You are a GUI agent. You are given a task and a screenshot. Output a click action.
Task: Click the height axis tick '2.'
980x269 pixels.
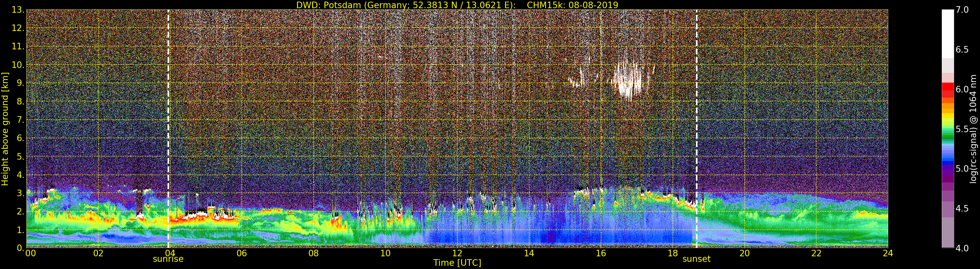coord(20,211)
